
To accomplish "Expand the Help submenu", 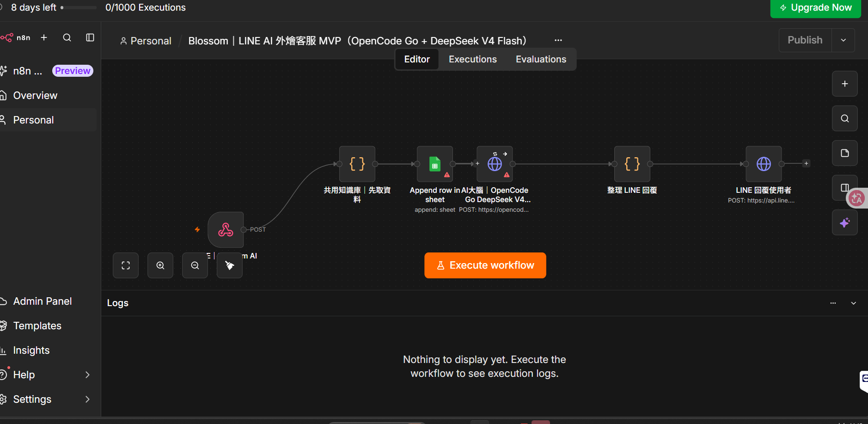I will [87, 375].
